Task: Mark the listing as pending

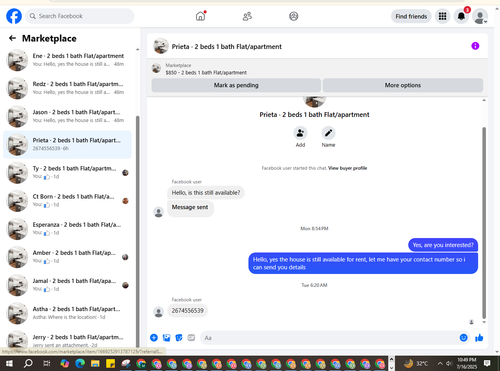Action: 236,85
